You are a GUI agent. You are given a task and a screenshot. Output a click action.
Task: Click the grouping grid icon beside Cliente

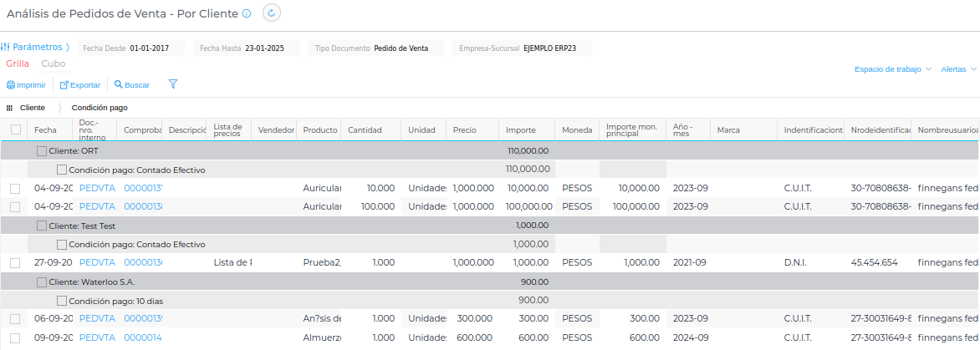(x=9, y=108)
